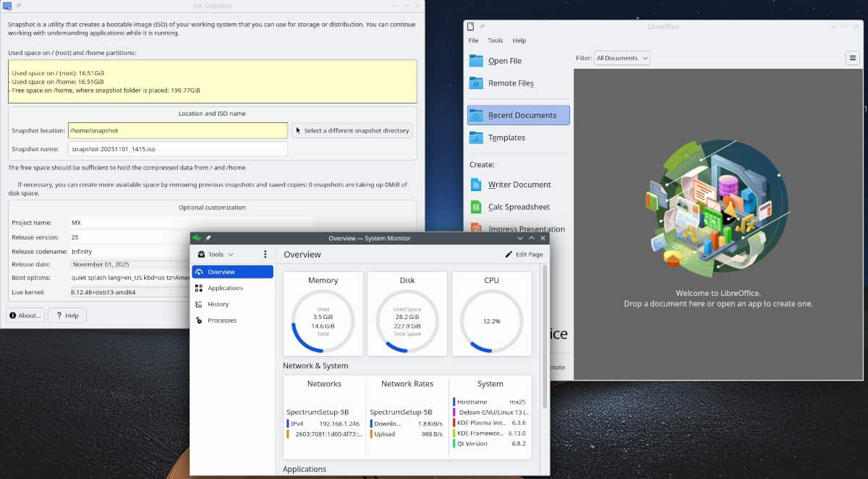Image resolution: width=868 pixels, height=479 pixels.
Task: Click the Snapshot name field
Action: click(178, 149)
